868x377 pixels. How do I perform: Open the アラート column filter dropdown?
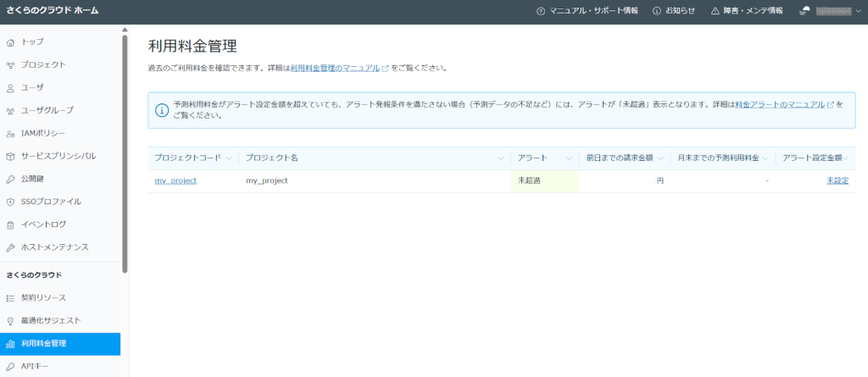[569, 158]
